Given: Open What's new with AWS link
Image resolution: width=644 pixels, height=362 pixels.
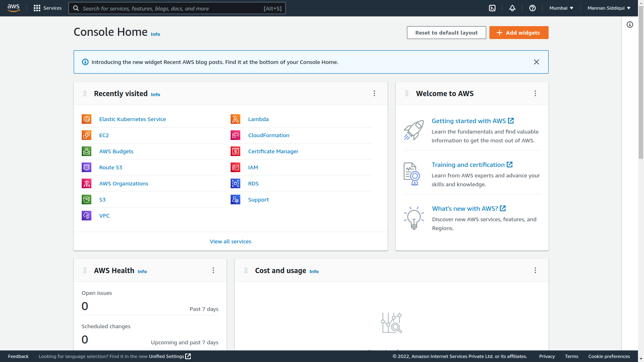Looking at the screenshot, I should pyautogui.click(x=469, y=208).
